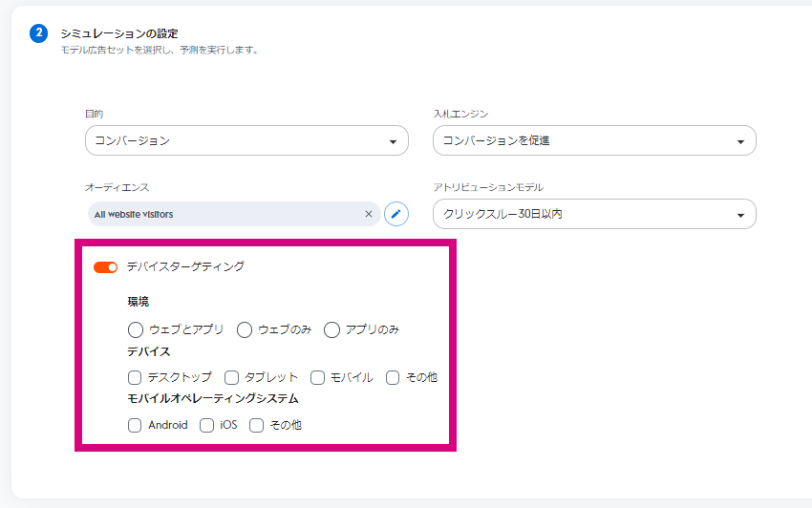Enable the iOS operating system checkbox
The width and height of the screenshot is (812, 508).
click(x=206, y=425)
